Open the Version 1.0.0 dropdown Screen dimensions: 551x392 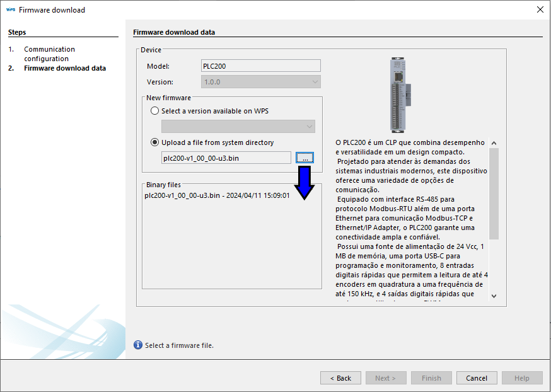(261, 82)
